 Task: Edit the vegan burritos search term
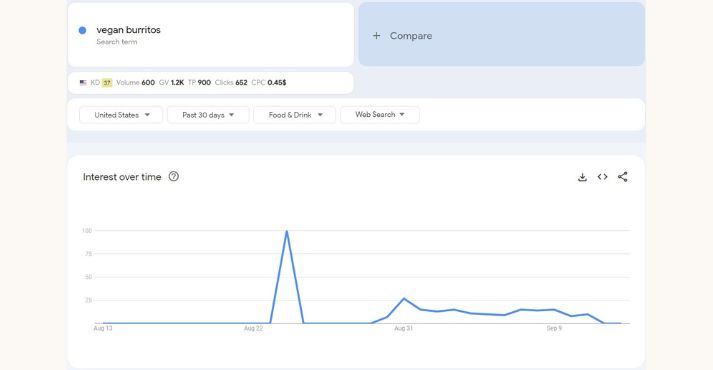click(128, 30)
